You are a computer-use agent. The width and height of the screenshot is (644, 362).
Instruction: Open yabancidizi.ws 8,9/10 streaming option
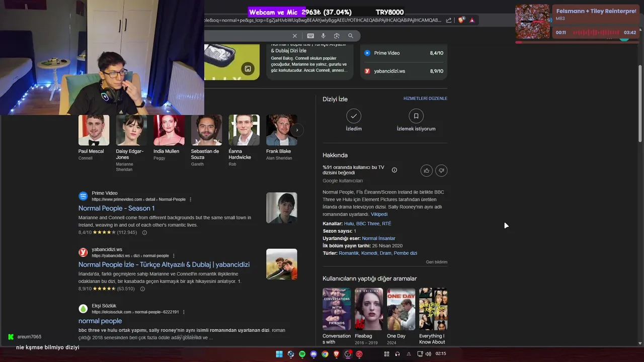pyautogui.click(x=404, y=71)
